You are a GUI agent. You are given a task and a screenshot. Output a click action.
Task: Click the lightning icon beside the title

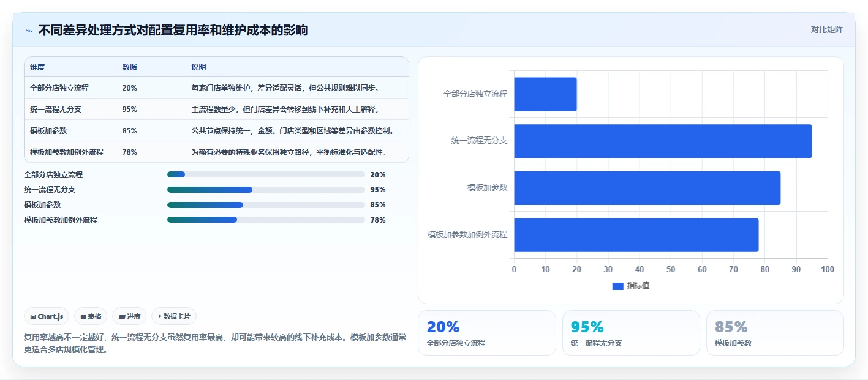pyautogui.click(x=29, y=31)
